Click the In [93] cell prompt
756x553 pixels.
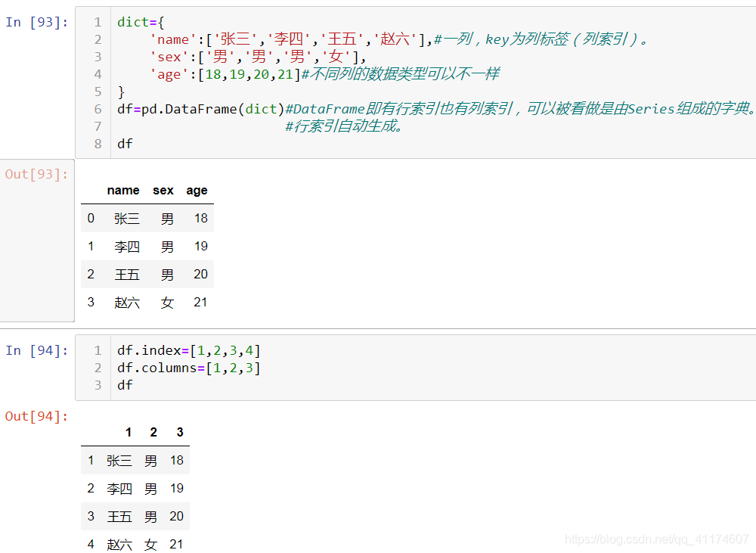[x=36, y=22]
